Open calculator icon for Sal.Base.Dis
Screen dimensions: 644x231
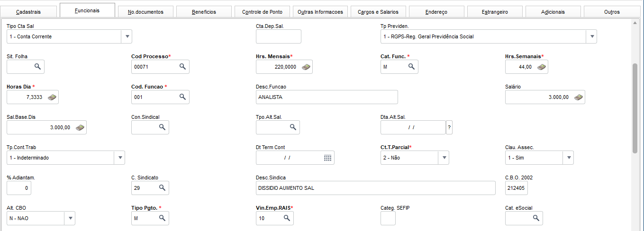click(80, 127)
